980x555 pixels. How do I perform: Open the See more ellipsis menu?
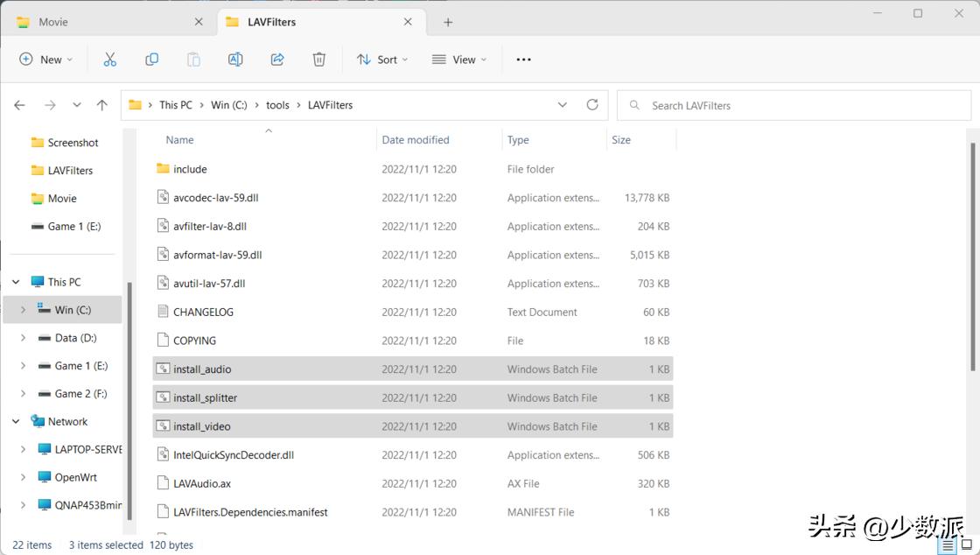(523, 60)
